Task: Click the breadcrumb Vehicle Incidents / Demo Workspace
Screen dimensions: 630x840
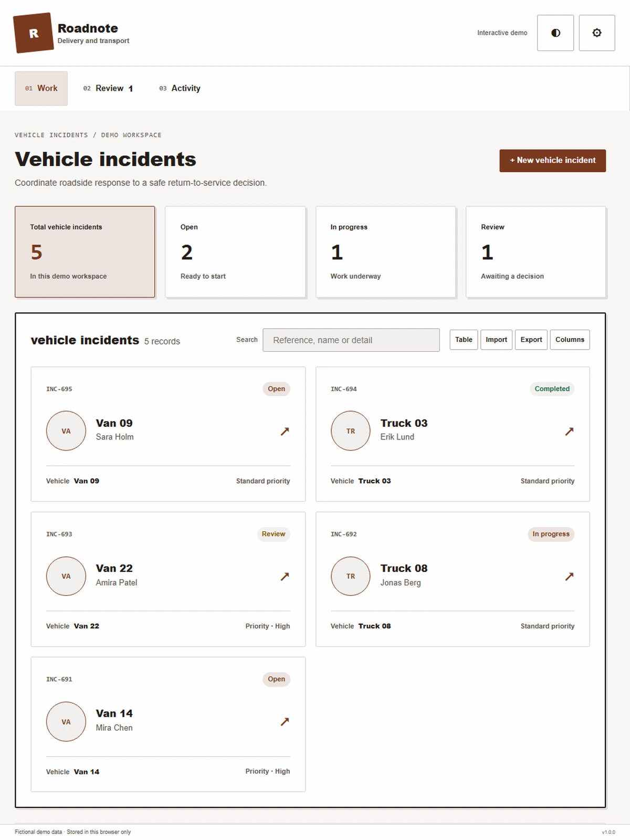Action: [88, 135]
